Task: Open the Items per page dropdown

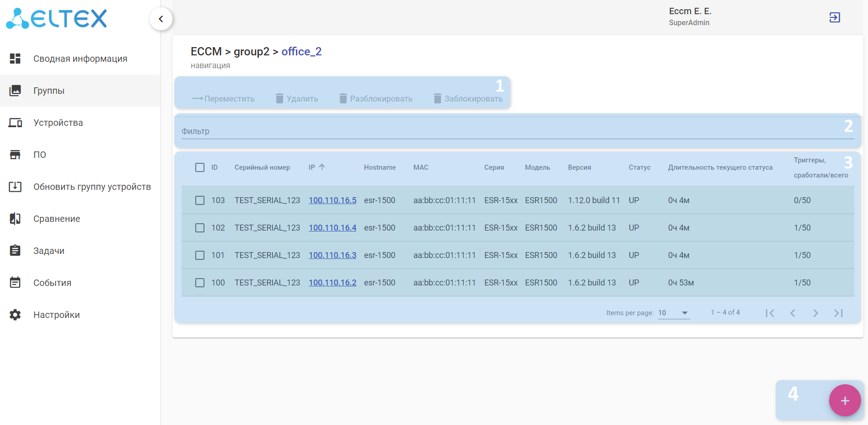Action: (674, 313)
